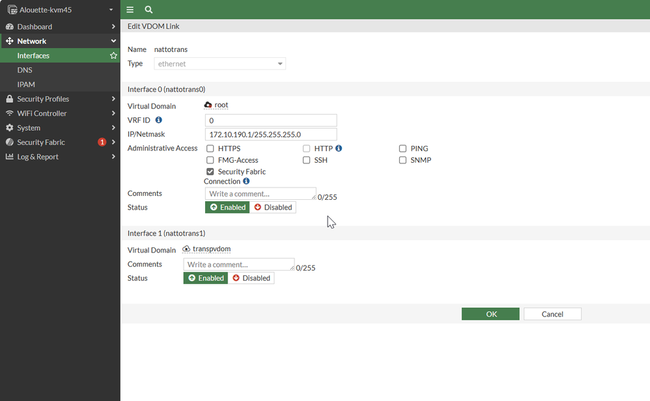Click the Security Fabric sidebar icon
The height and width of the screenshot is (401, 650).
pyautogui.click(x=10, y=142)
